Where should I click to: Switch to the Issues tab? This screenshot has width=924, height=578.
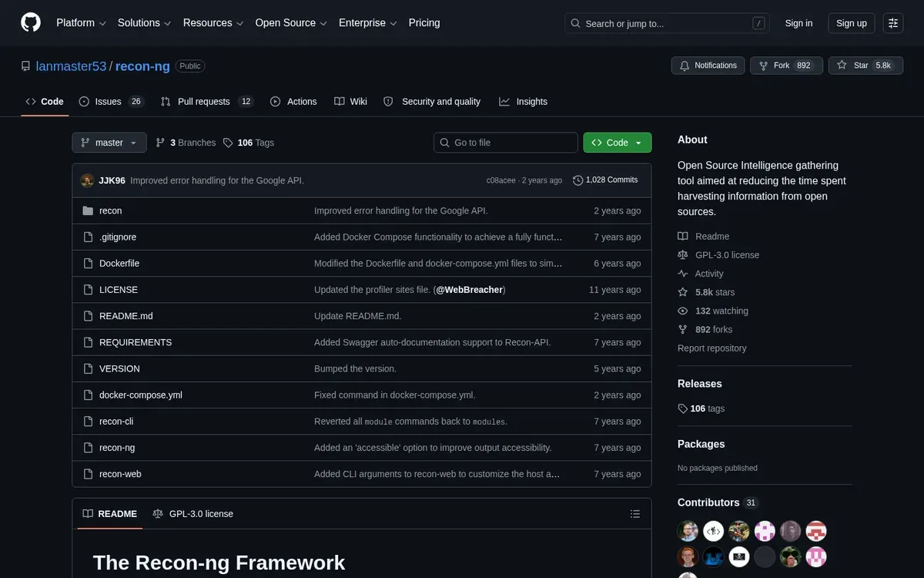110,102
